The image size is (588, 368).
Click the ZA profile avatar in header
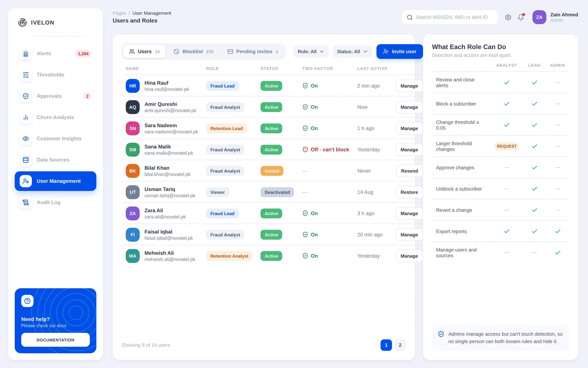point(539,17)
